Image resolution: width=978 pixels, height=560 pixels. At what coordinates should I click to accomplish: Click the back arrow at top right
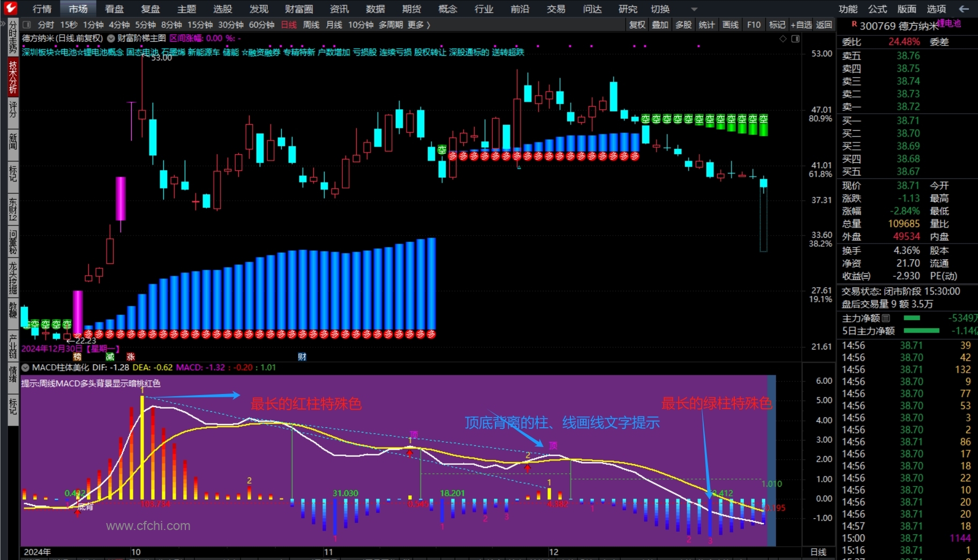click(x=964, y=9)
